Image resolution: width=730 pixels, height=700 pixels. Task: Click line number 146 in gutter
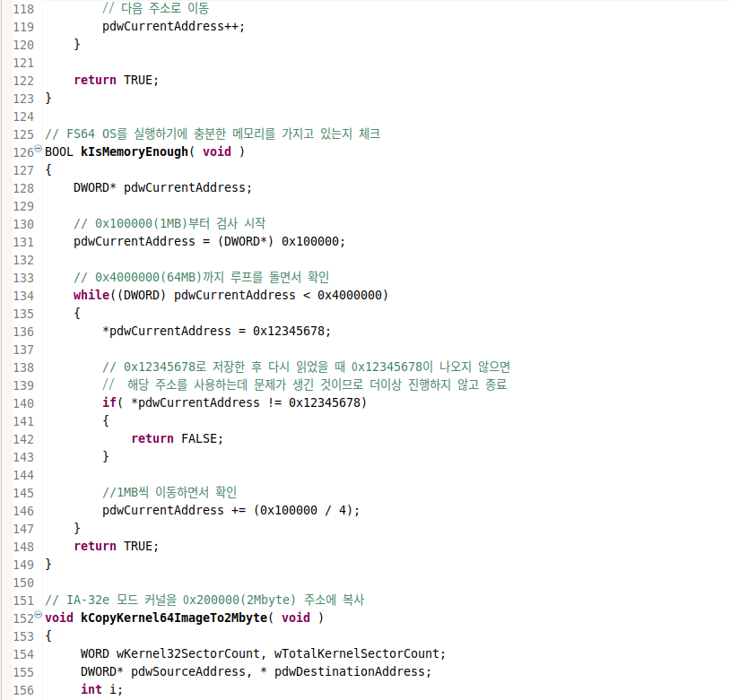tap(23, 511)
